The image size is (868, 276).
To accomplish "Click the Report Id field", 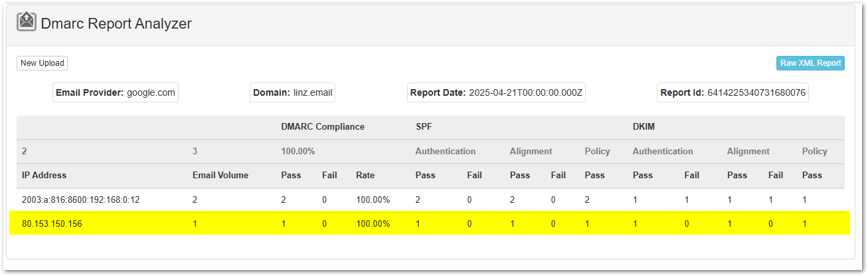I will coord(733,92).
